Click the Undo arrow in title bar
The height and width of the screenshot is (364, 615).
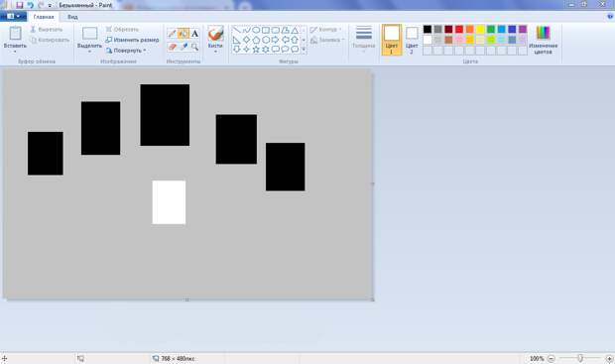click(x=30, y=5)
